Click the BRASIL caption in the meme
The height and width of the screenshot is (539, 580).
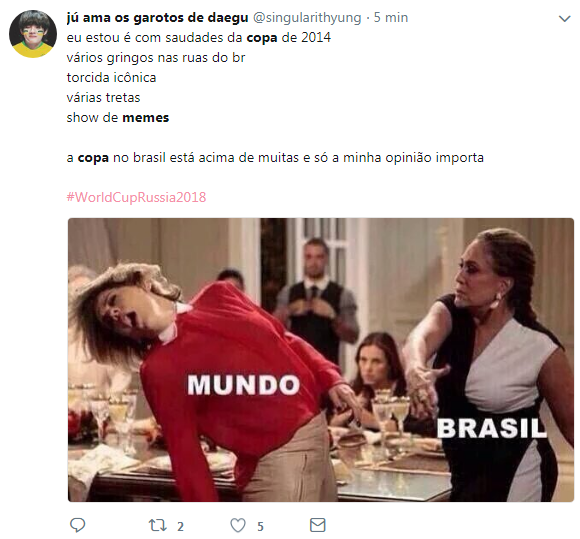tap(492, 428)
